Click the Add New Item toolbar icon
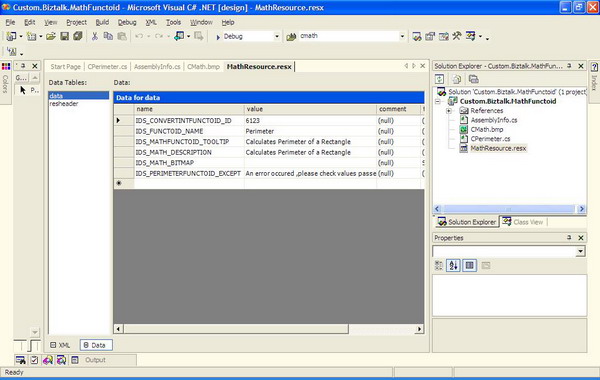Screen dimensions: 600x380 pyautogui.click(x=31, y=36)
